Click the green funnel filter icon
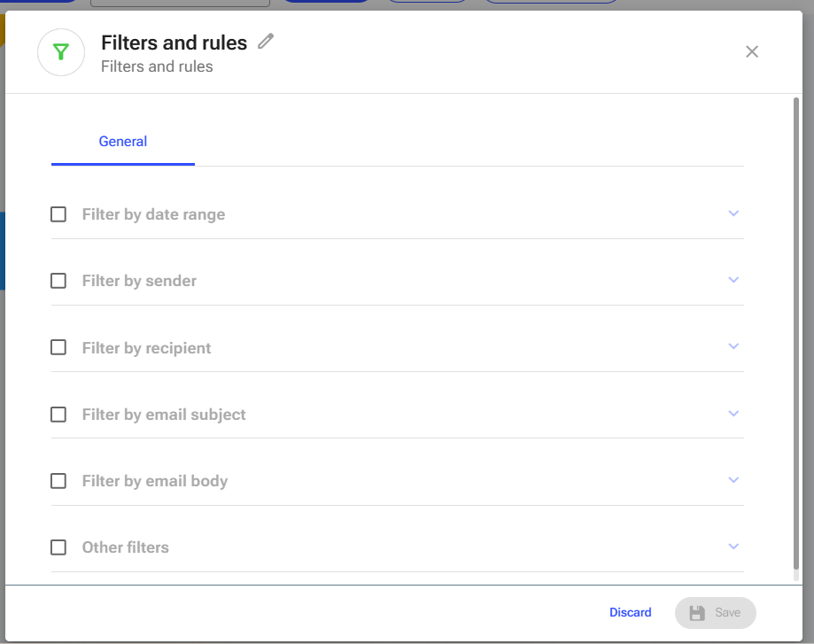The height and width of the screenshot is (644, 814). (61, 52)
